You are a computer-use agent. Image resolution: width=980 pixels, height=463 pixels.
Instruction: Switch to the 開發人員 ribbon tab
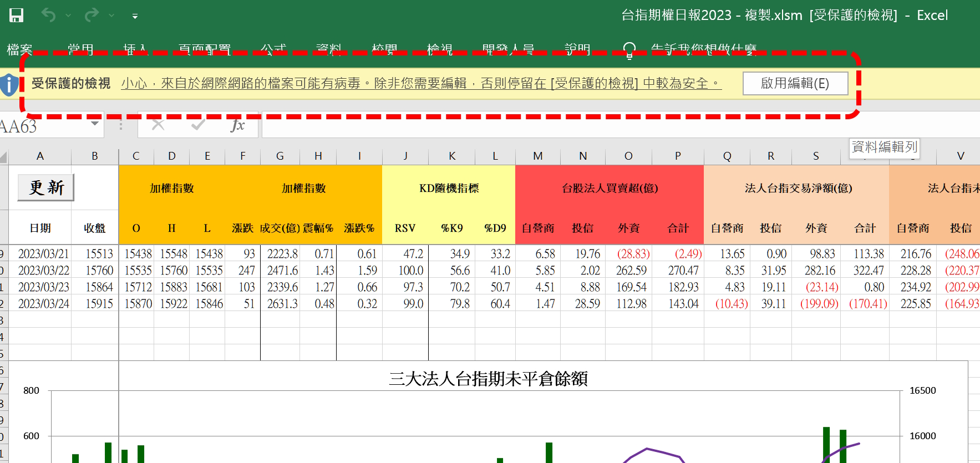point(509,50)
